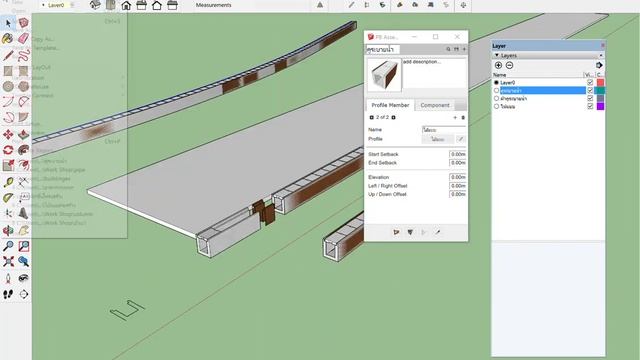
Task: Set Layer0 as the active layer
Action: click(496, 82)
